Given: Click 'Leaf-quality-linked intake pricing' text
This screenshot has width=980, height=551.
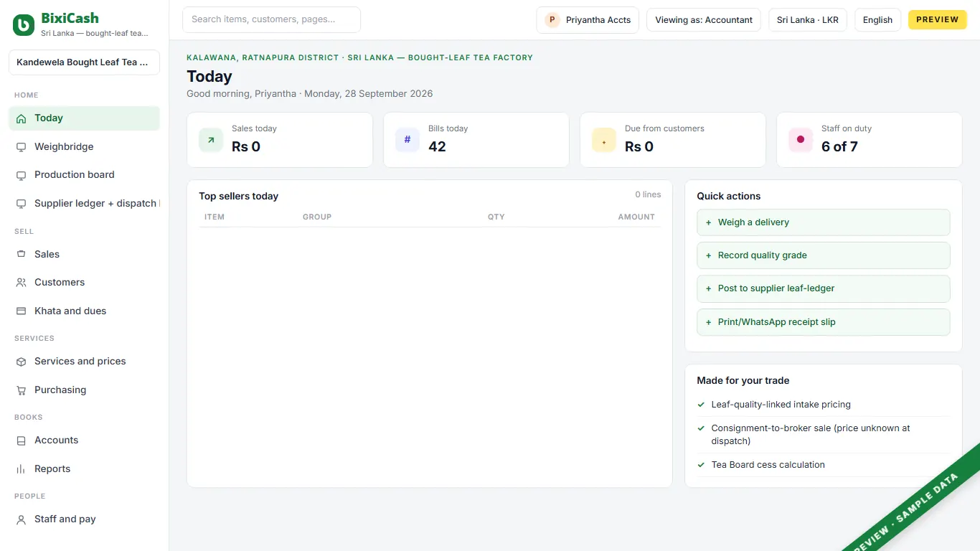Looking at the screenshot, I should pos(781,405).
